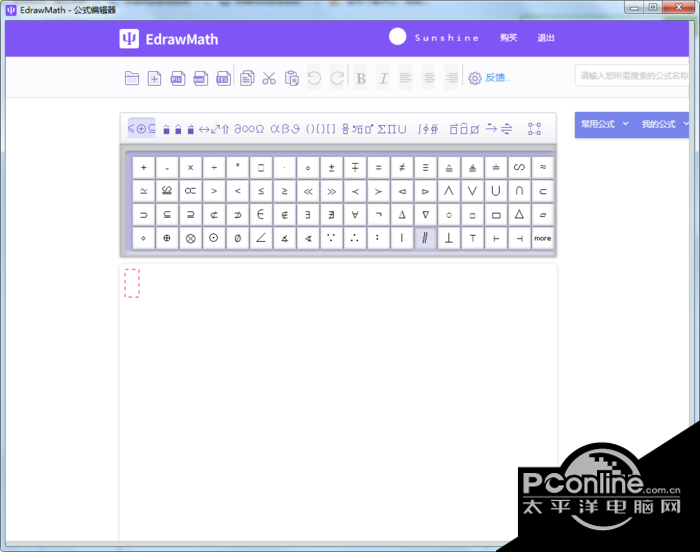Open the integral templates tab
The height and width of the screenshot is (552, 700).
click(428, 129)
